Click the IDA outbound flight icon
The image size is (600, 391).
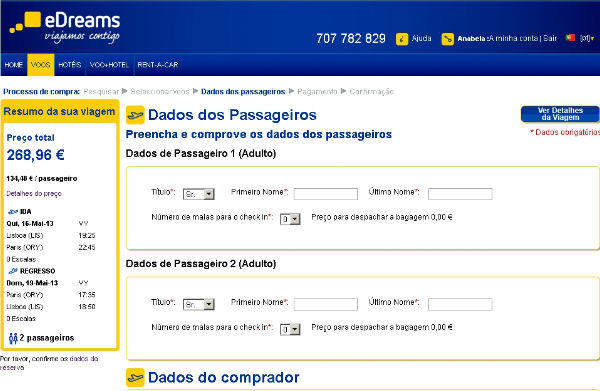click(13, 212)
